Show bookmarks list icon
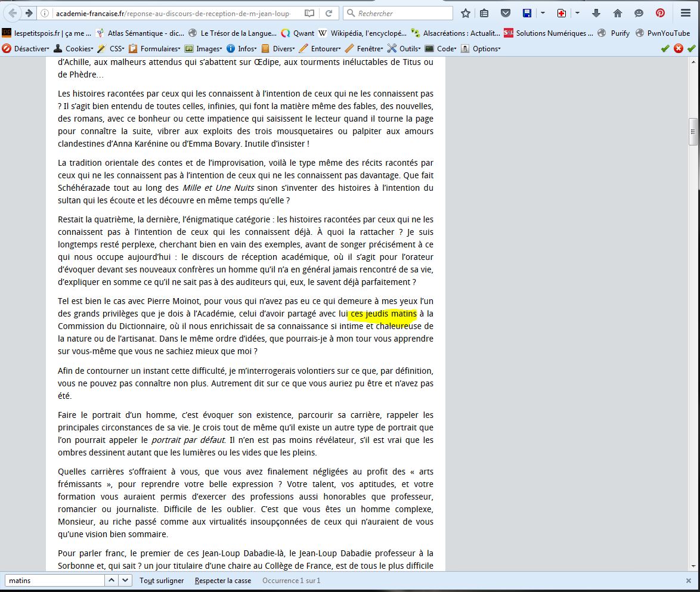 coord(484,13)
